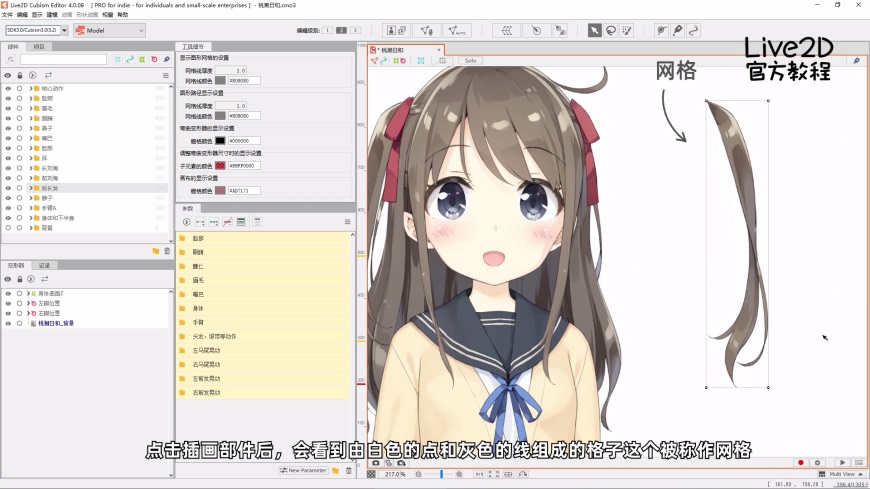Screen dimensions: 870x489
Task: Select the deform brush tool
Action: click(x=677, y=31)
